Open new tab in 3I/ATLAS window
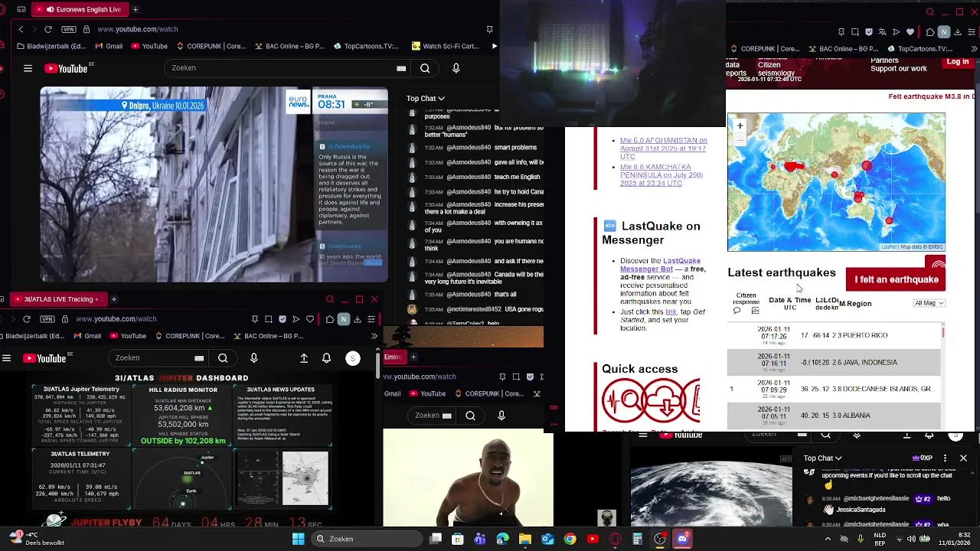Image resolution: width=980 pixels, height=551 pixels. 113,299
